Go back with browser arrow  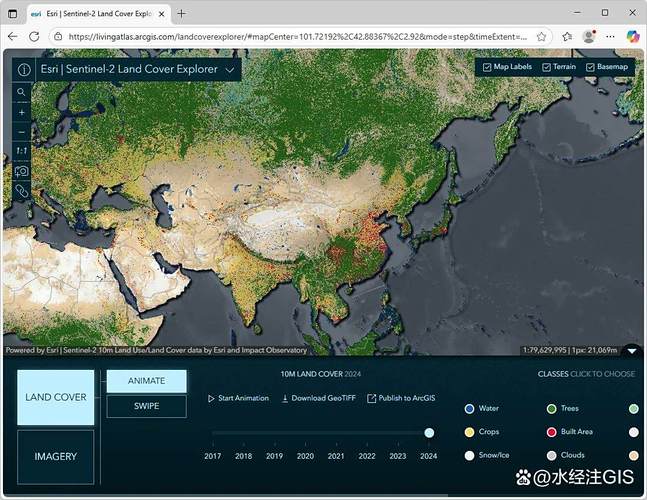click(13, 37)
